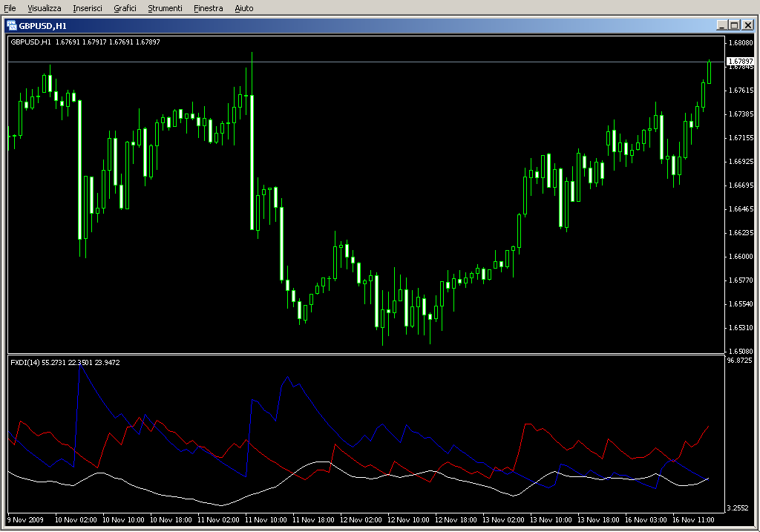Click the 1.66695 price scale value
Viewport: 760px width, 532px height.
(741, 185)
